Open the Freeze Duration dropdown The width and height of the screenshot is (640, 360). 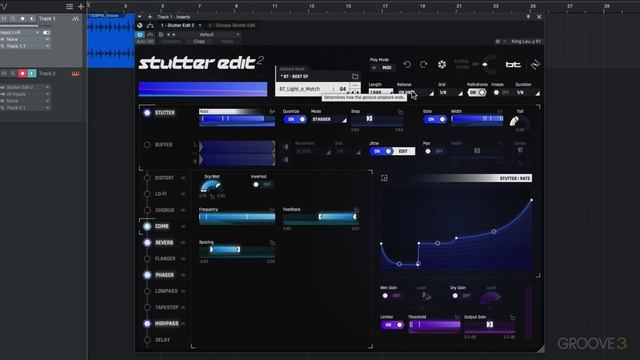(x=527, y=93)
